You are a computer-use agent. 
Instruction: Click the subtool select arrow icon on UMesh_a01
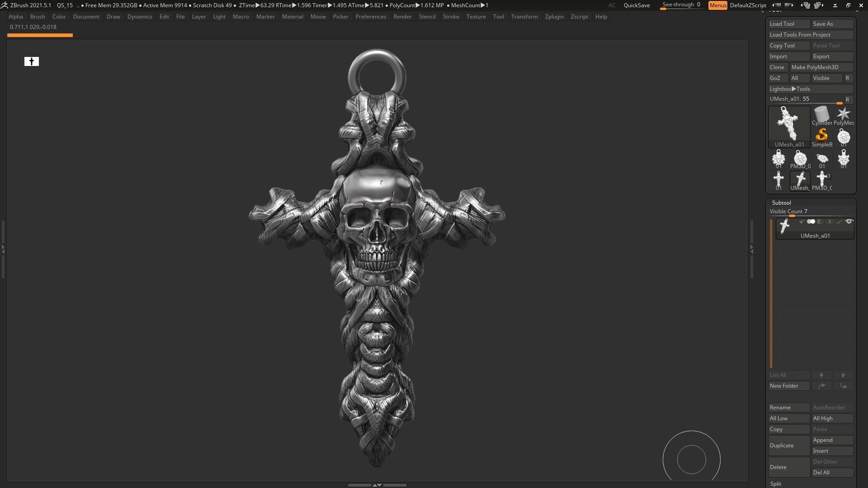click(802, 221)
